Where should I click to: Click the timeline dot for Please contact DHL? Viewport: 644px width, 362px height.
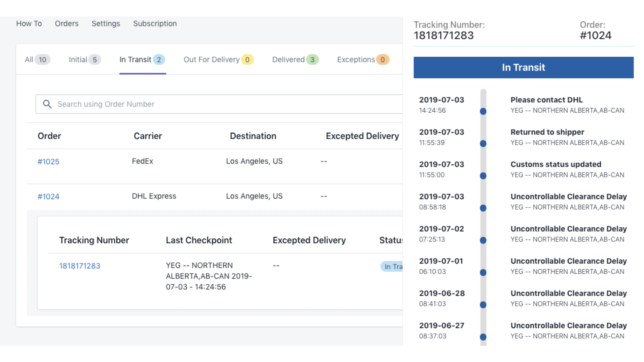tap(483, 111)
